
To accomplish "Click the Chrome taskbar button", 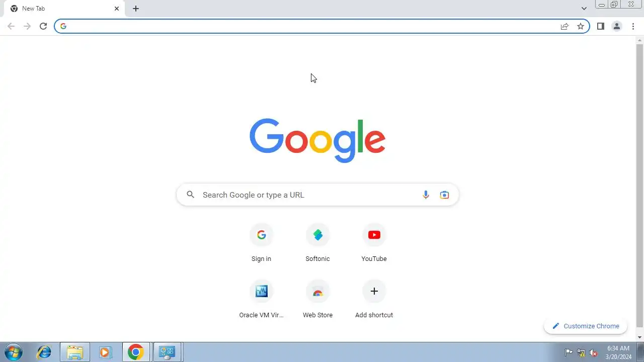I will click(x=136, y=352).
